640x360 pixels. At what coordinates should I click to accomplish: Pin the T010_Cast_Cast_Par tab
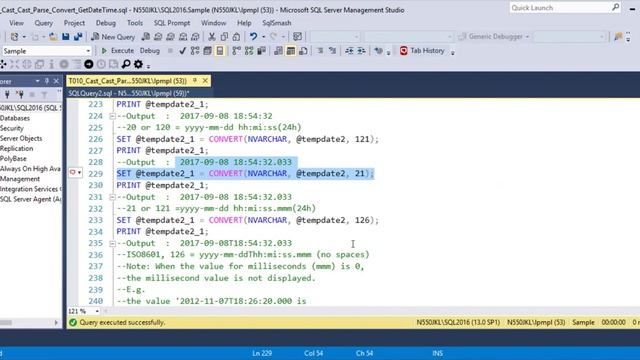(x=195, y=81)
